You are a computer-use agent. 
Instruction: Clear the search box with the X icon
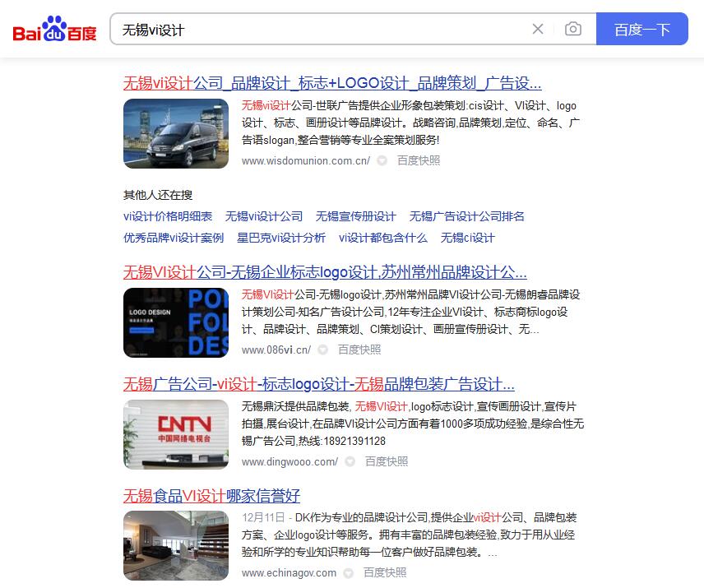537,29
